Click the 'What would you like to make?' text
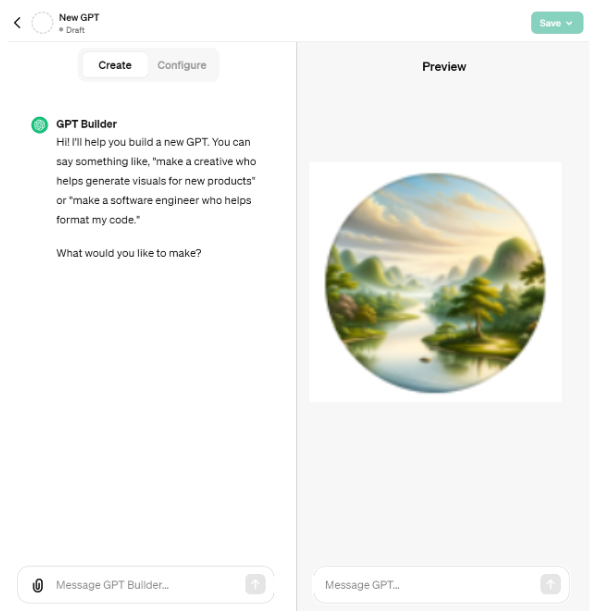 [x=129, y=253]
